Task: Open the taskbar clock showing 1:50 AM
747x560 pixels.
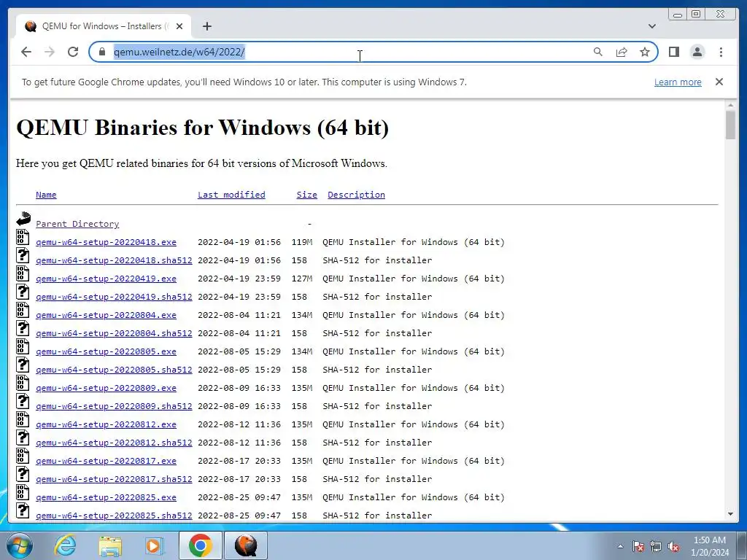Action: [710, 546]
